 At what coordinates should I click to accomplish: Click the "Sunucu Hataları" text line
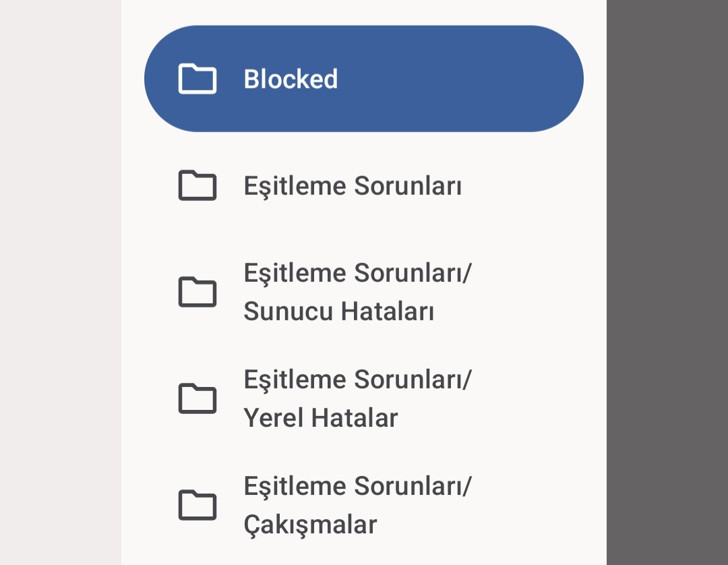click(338, 311)
